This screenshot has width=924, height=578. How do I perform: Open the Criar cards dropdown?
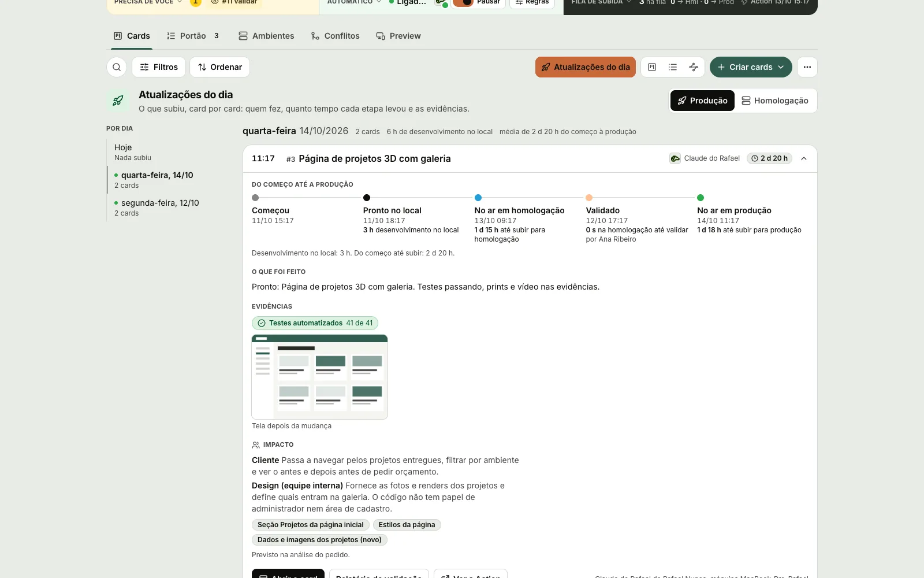[751, 67]
